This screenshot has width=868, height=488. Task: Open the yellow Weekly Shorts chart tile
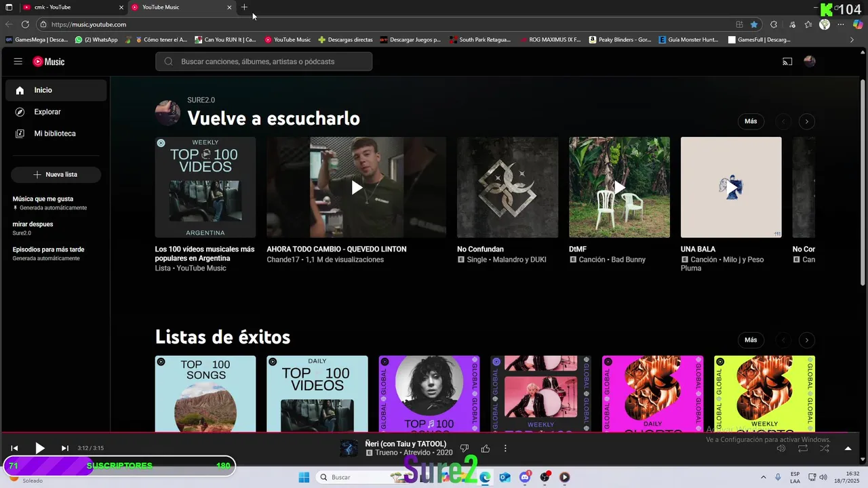click(x=765, y=394)
